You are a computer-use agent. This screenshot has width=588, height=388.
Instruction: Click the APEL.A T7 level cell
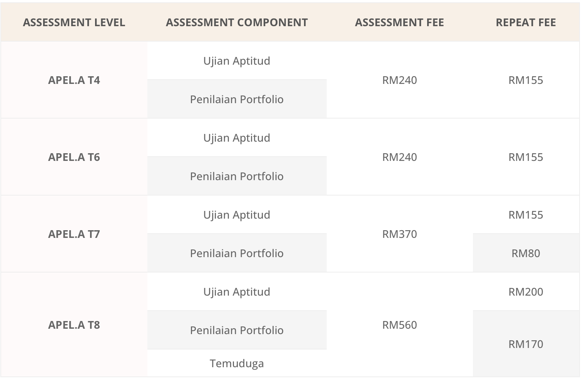click(x=74, y=234)
